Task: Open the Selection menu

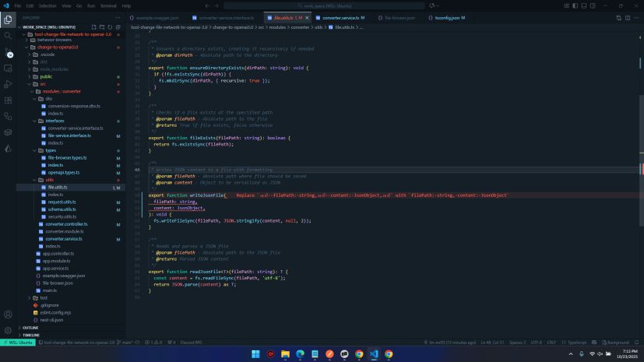Action: coord(48,5)
